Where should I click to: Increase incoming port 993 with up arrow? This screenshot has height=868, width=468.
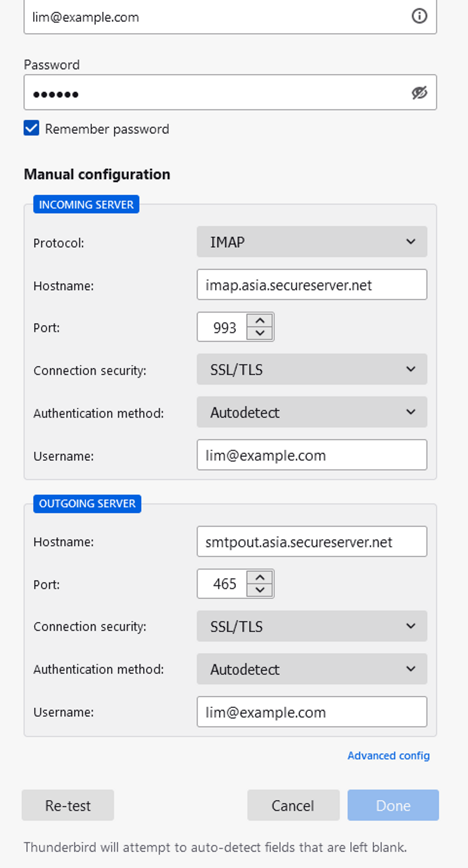[x=260, y=321]
